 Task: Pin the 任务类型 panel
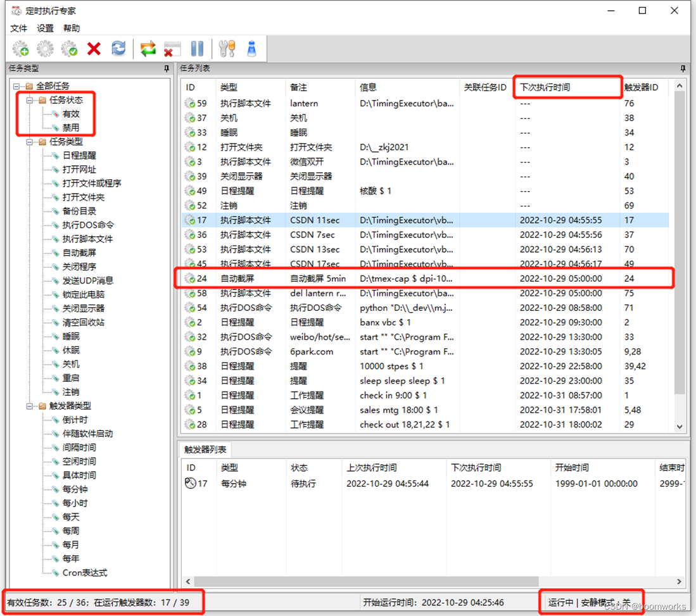(167, 68)
